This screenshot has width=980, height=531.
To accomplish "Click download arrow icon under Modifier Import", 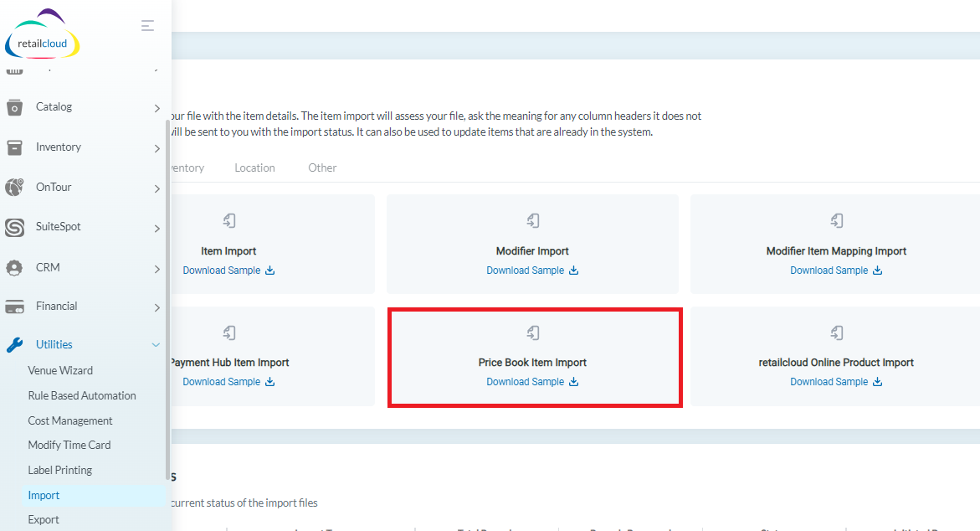I will click(x=574, y=271).
